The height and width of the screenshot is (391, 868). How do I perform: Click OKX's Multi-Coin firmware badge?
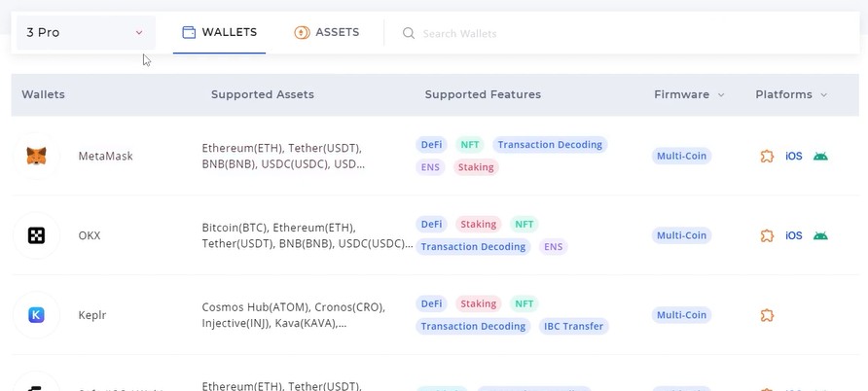[x=681, y=235]
